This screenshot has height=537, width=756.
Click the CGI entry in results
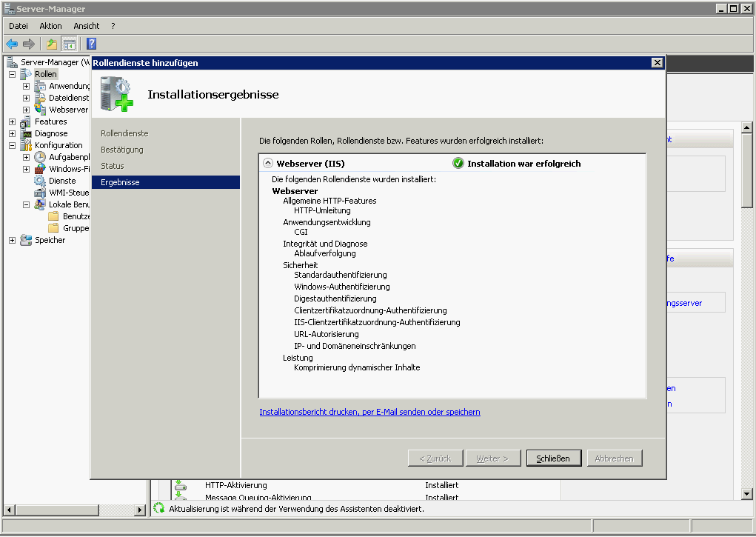pos(301,232)
